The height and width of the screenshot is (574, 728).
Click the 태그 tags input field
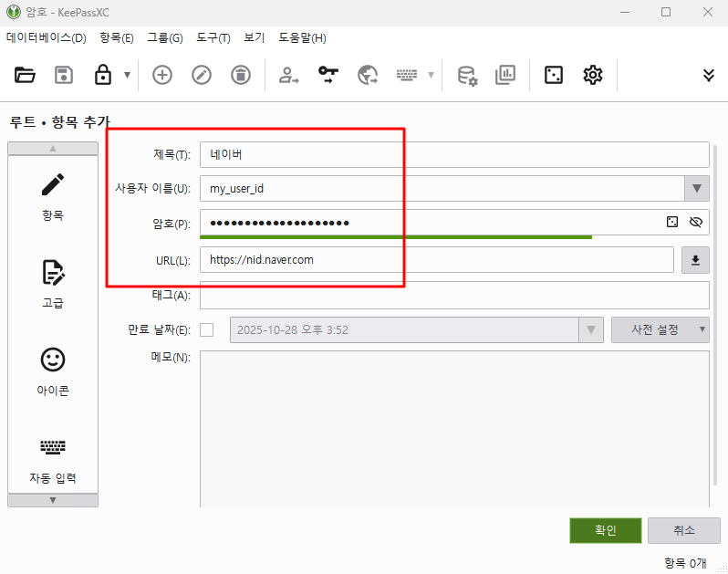coord(454,296)
